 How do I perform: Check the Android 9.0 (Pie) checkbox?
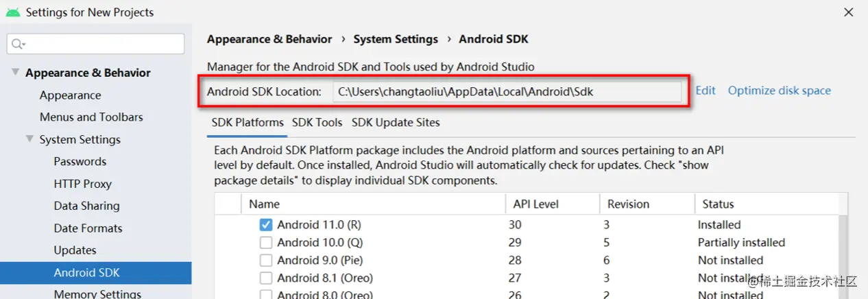pyautogui.click(x=266, y=261)
